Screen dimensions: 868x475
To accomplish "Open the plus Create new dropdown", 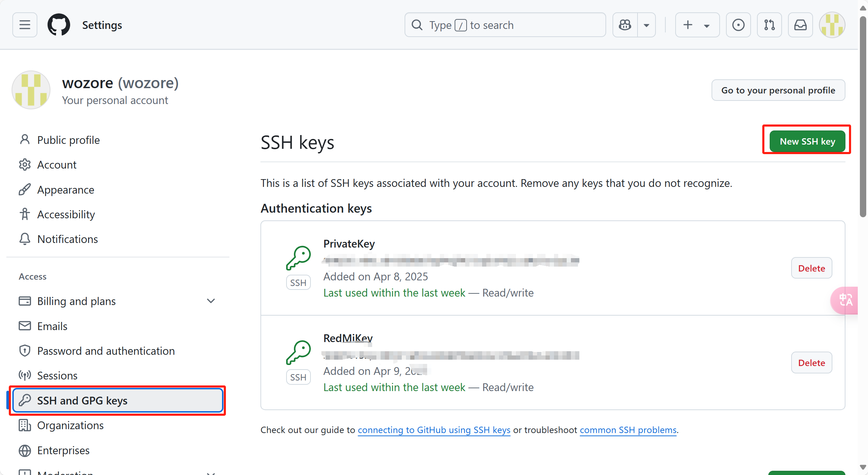I will [697, 25].
